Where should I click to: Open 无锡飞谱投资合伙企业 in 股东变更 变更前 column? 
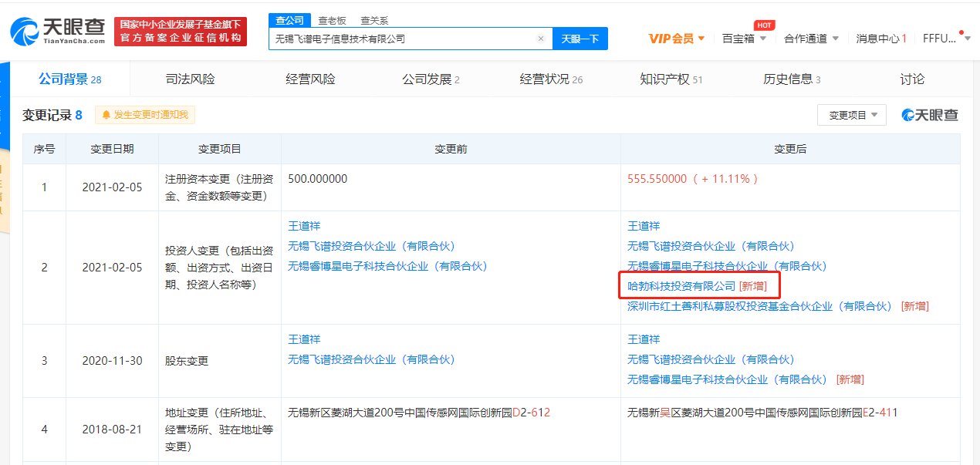(371, 359)
